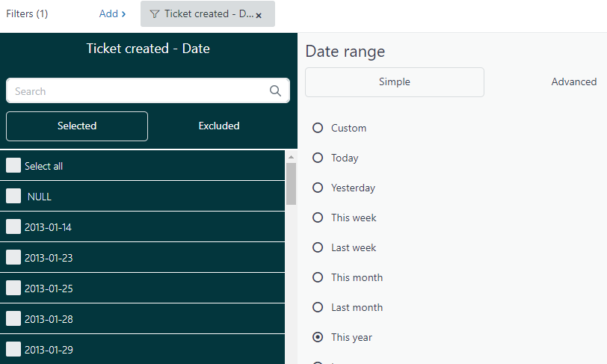Click Add to add a filter
The width and height of the screenshot is (607, 364).
[112, 13]
